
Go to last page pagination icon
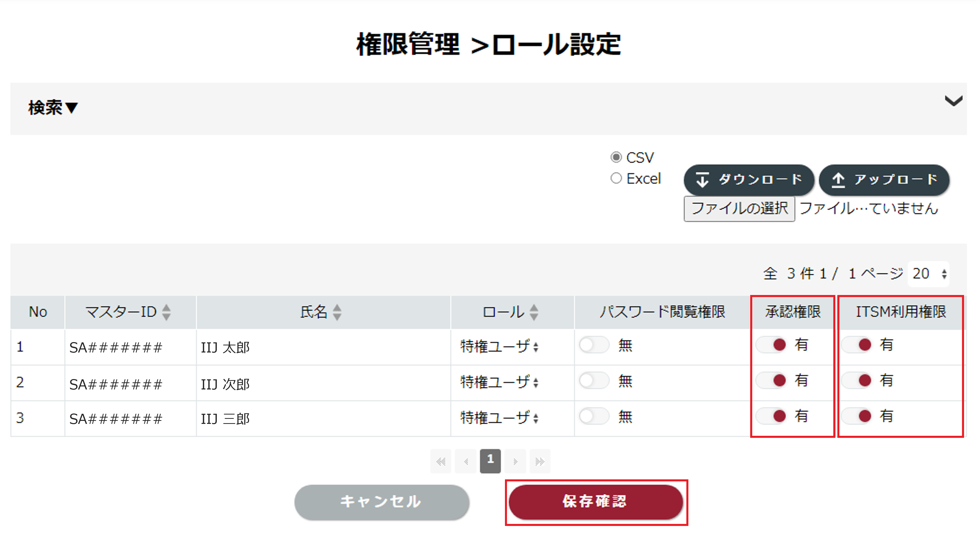tap(540, 461)
